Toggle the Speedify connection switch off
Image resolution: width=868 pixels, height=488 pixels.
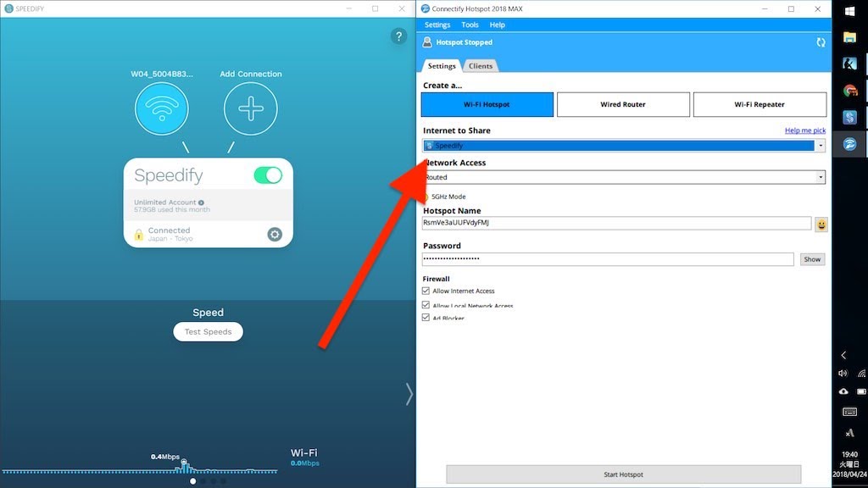point(268,175)
